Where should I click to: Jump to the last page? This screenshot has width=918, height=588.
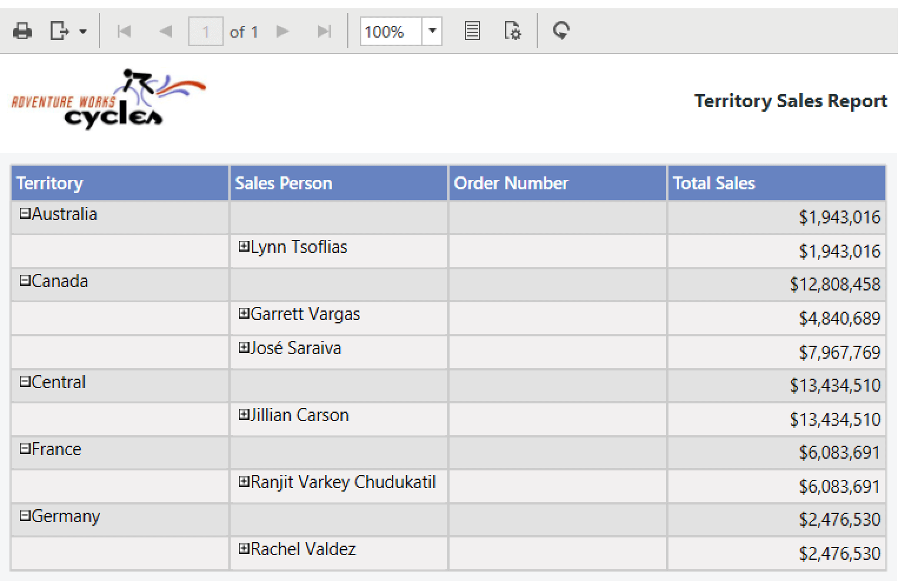(x=324, y=31)
